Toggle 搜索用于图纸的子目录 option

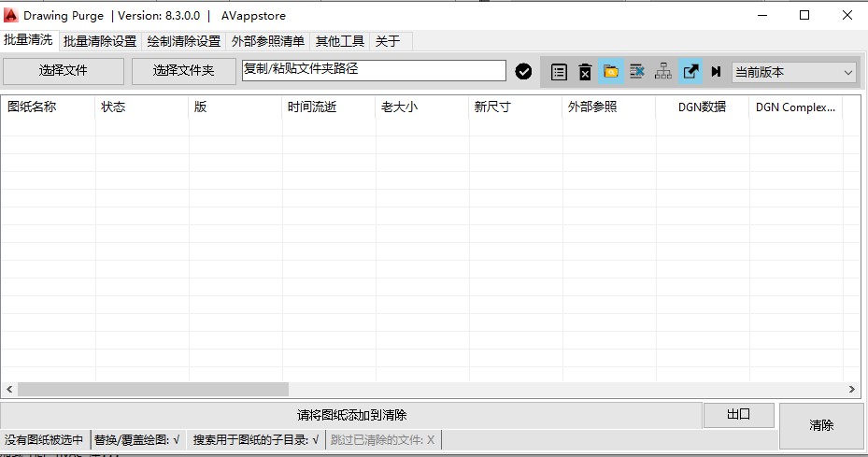click(256, 440)
